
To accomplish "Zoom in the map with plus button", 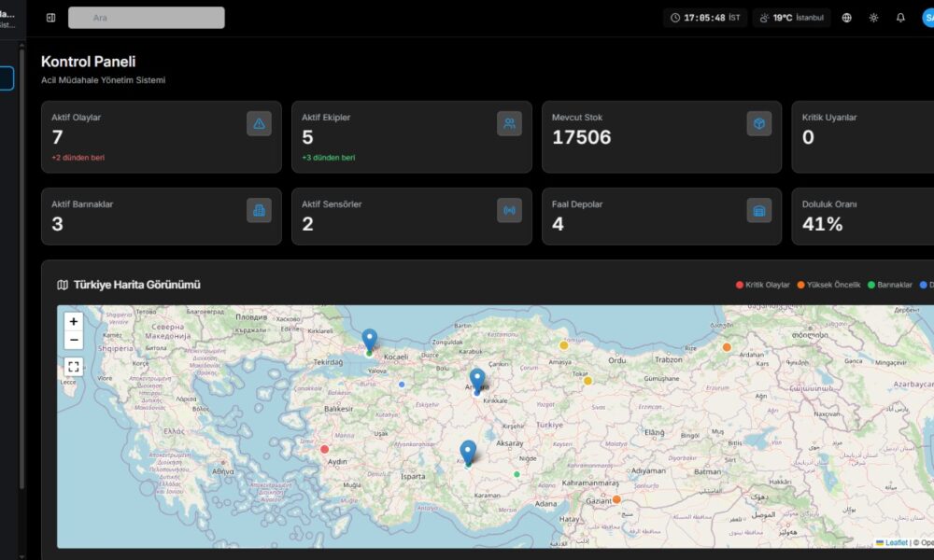I will (74, 322).
